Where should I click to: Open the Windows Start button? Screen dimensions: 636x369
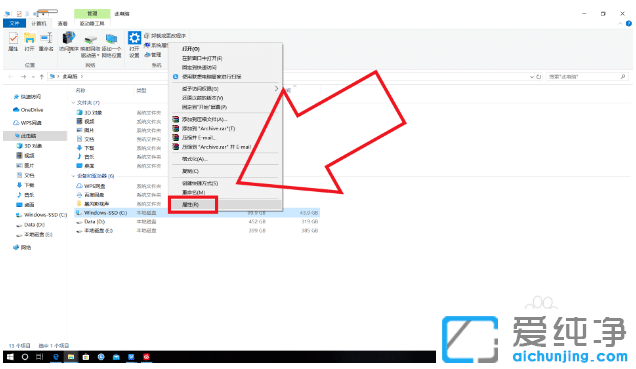[x=11, y=357]
